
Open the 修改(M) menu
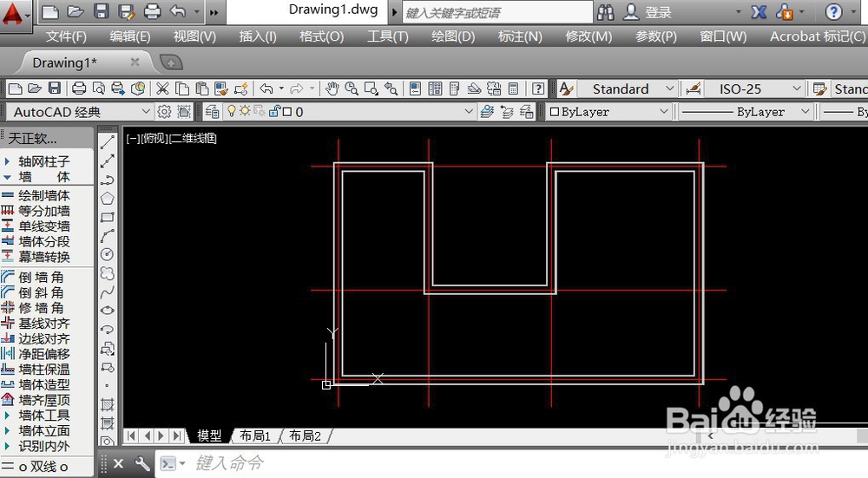589,36
